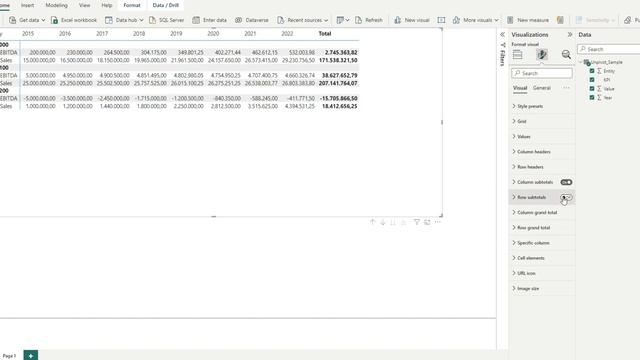Click the More visuals icon
Image resolution: width=640 pixels, height=360 pixels.
[x=456, y=20]
